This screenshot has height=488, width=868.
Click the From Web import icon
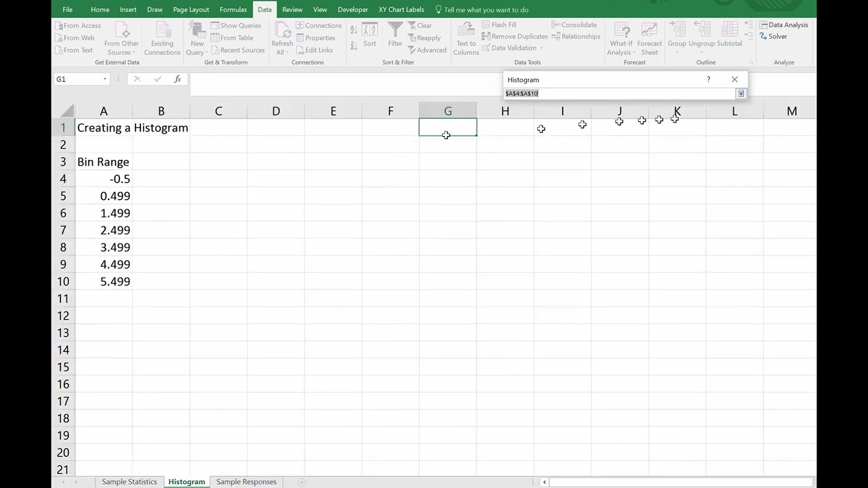pos(58,38)
